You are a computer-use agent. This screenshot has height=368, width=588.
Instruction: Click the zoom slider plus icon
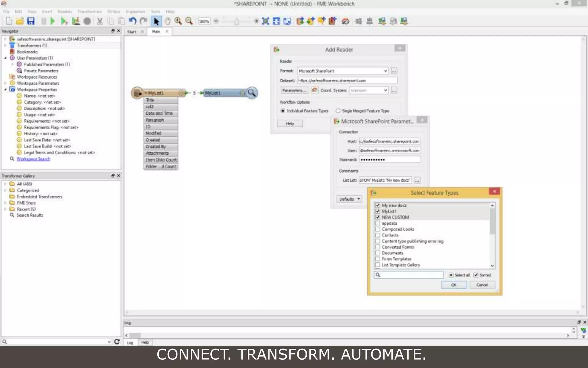tap(256, 21)
